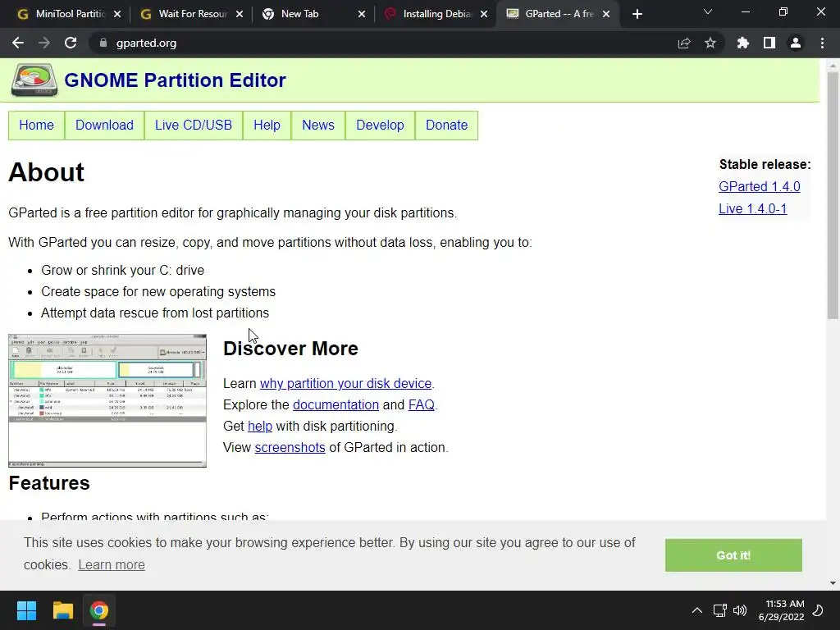The height and width of the screenshot is (630, 840).
Task: Open Chrome's three-dot menu
Action: pos(822,43)
